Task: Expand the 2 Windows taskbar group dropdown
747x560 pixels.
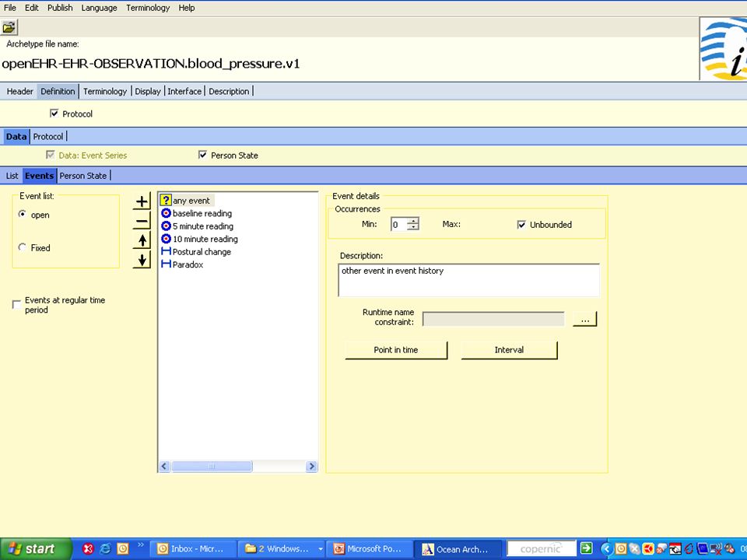Action: 320,549
